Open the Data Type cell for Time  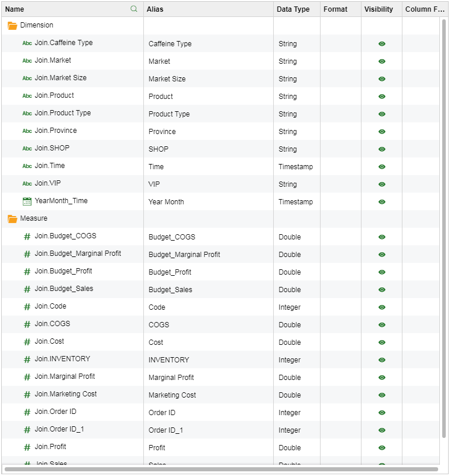tap(296, 167)
